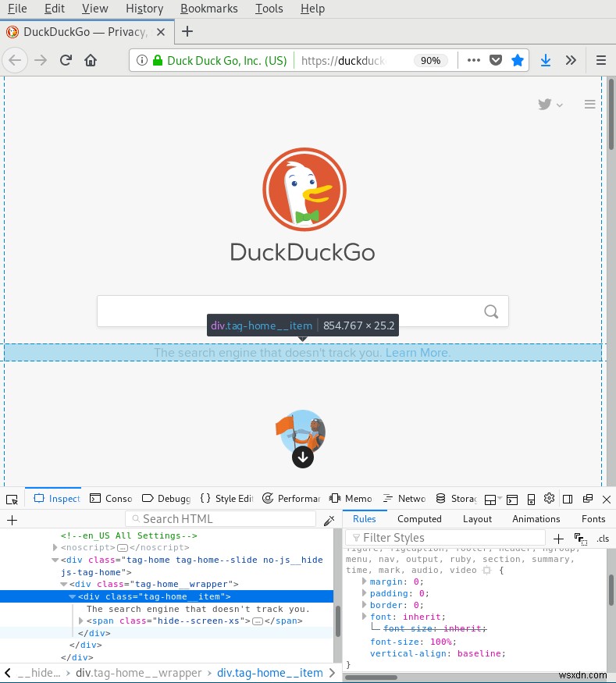Expand the border property triangle
This screenshot has width=616, height=683.
(364, 605)
